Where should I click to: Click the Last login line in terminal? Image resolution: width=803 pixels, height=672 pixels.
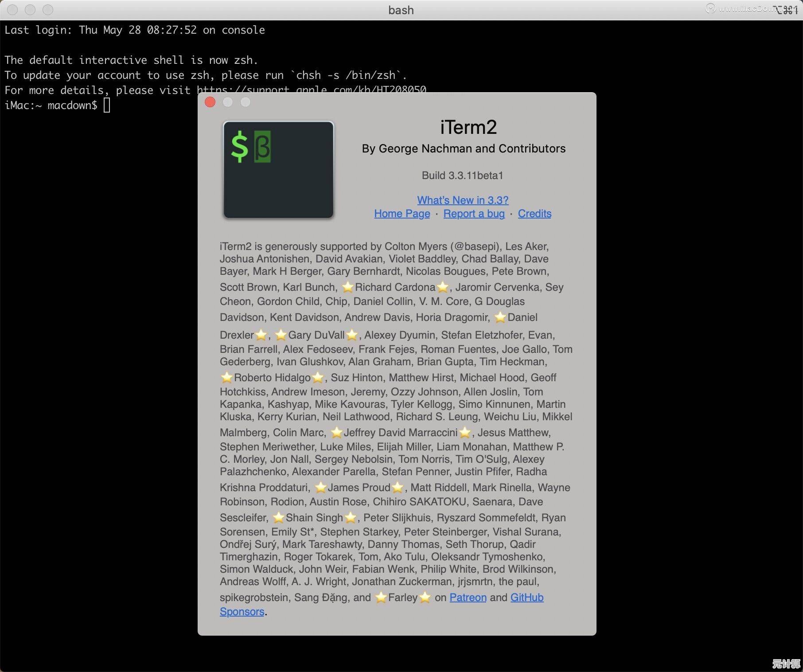(x=135, y=30)
